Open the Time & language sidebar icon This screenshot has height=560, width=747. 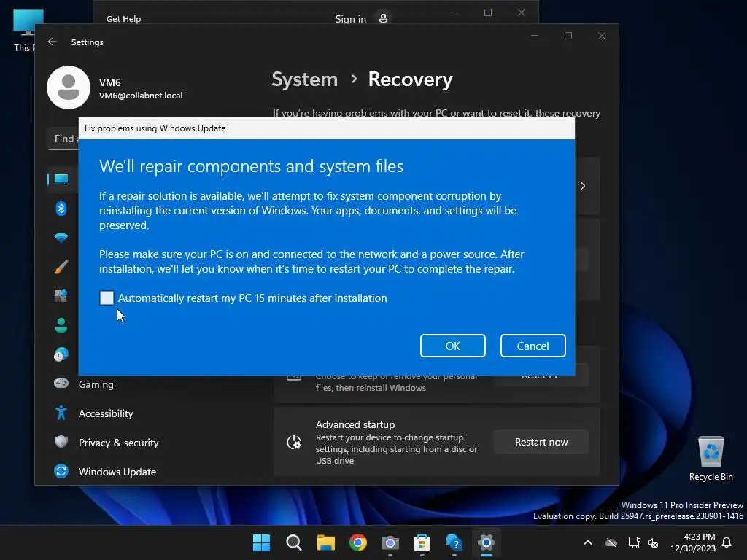click(61, 355)
